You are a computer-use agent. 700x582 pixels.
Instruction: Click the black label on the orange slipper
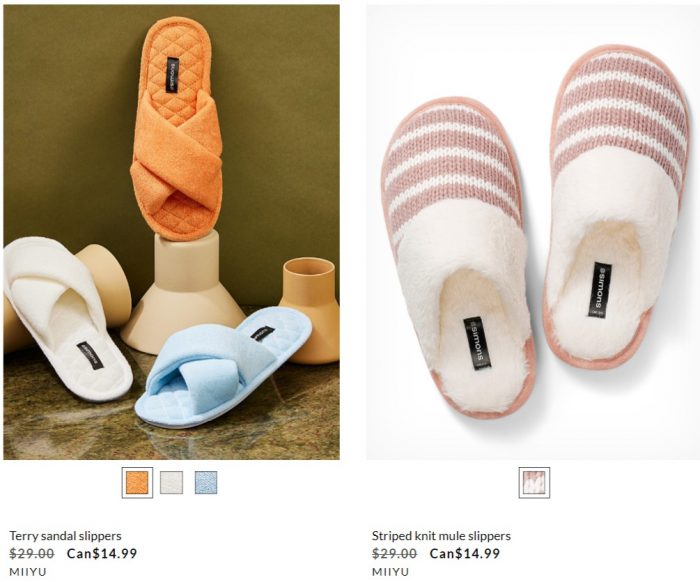click(x=173, y=75)
